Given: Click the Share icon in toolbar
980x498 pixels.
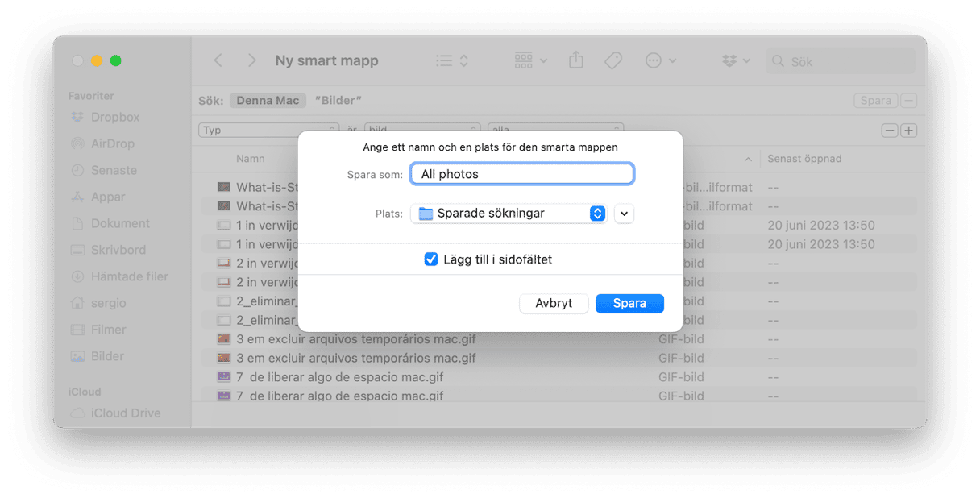Looking at the screenshot, I should pyautogui.click(x=575, y=60).
